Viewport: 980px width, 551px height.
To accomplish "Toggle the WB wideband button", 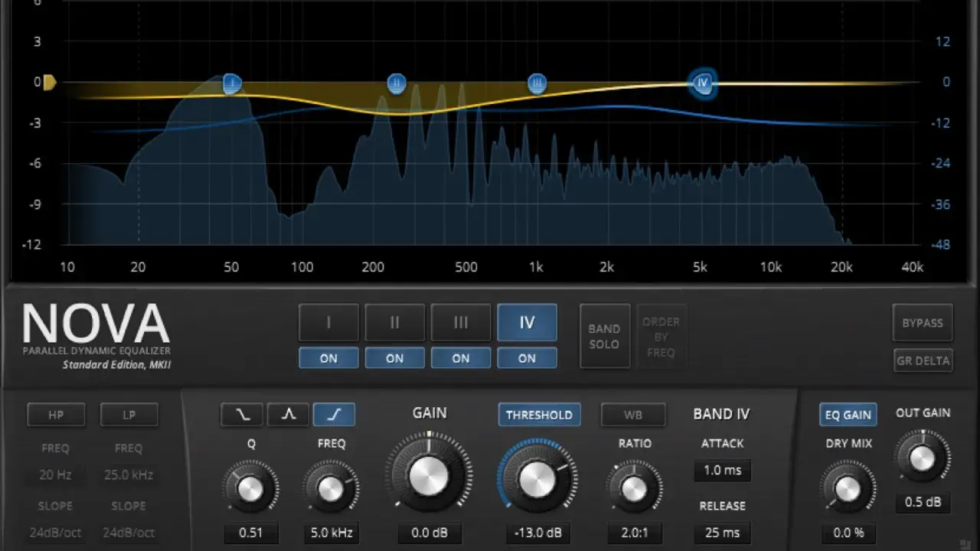I will point(632,415).
